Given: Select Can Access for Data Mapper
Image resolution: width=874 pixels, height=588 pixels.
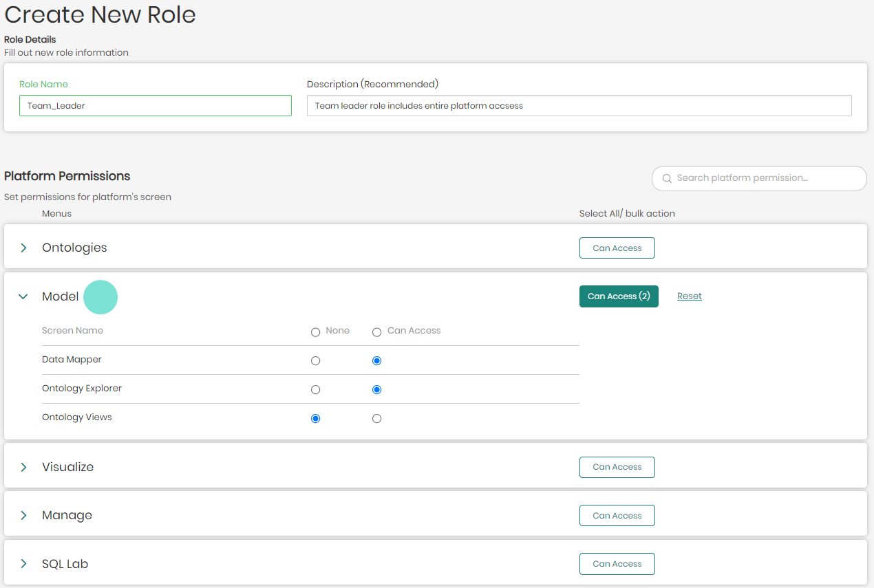Looking at the screenshot, I should 376,361.
